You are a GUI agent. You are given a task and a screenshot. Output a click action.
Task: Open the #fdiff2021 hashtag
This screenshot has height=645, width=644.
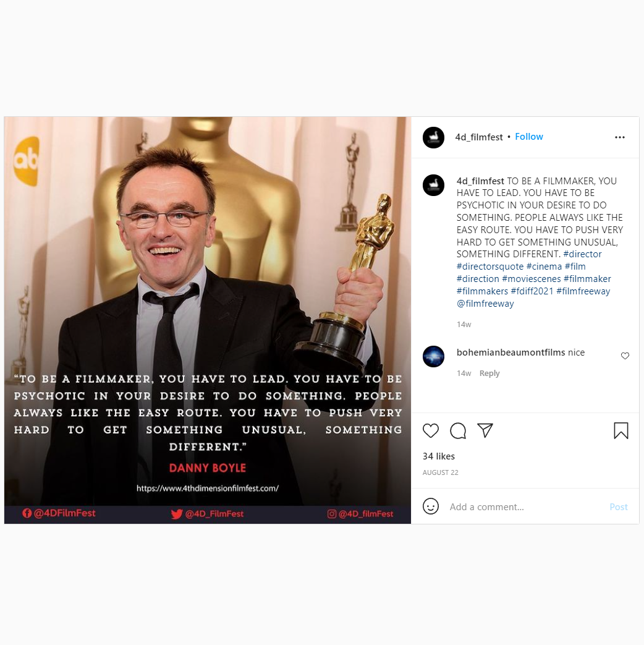point(532,291)
